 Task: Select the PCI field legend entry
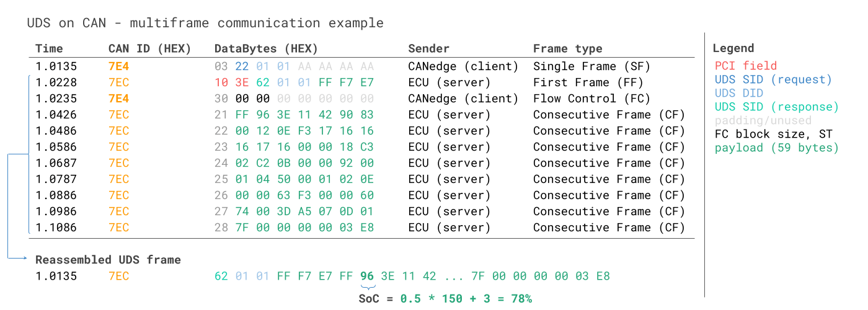[745, 65]
